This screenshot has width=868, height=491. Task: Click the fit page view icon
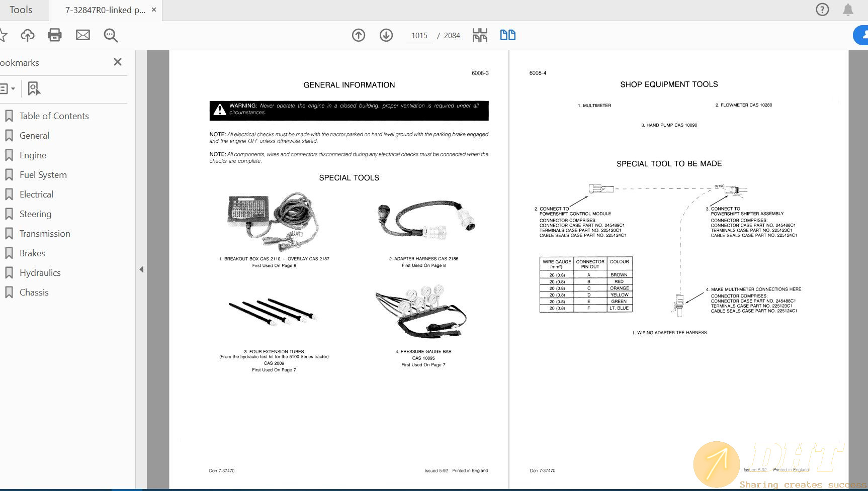point(480,35)
